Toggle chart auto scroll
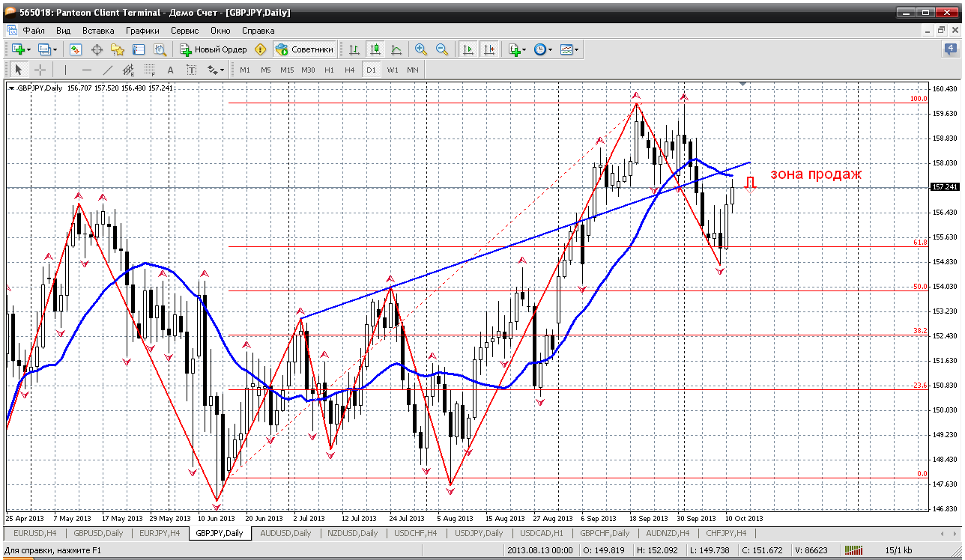Viewport: 965px width, 560px height. 468,49
